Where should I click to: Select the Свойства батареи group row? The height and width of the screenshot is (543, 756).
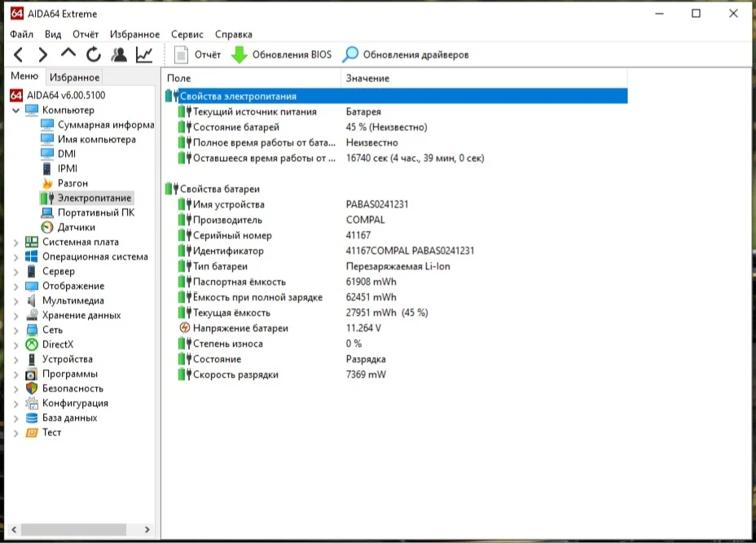coord(396,189)
